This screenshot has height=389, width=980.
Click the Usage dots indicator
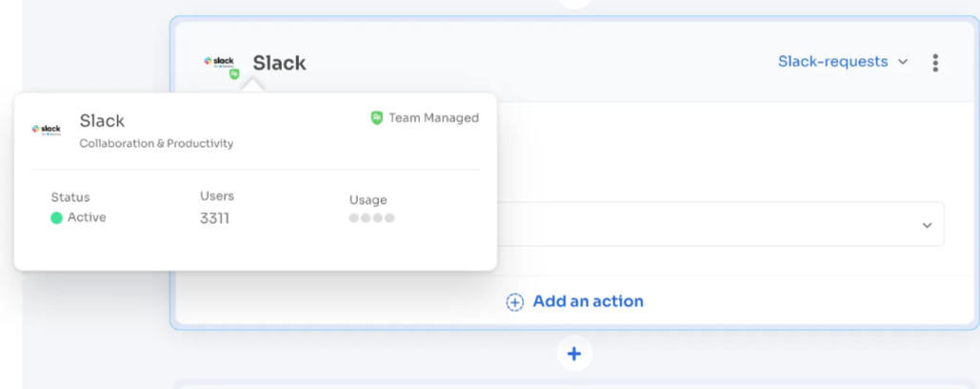[x=371, y=218]
